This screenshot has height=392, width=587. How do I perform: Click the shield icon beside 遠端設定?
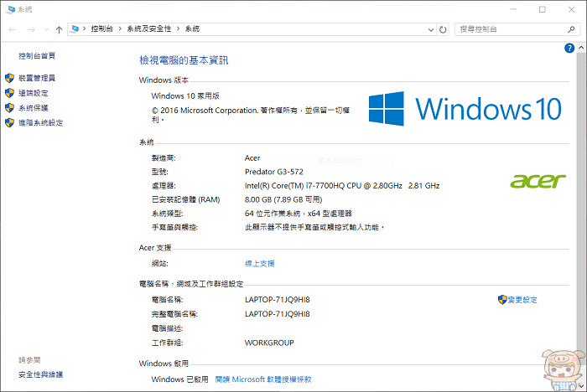pyautogui.click(x=10, y=93)
